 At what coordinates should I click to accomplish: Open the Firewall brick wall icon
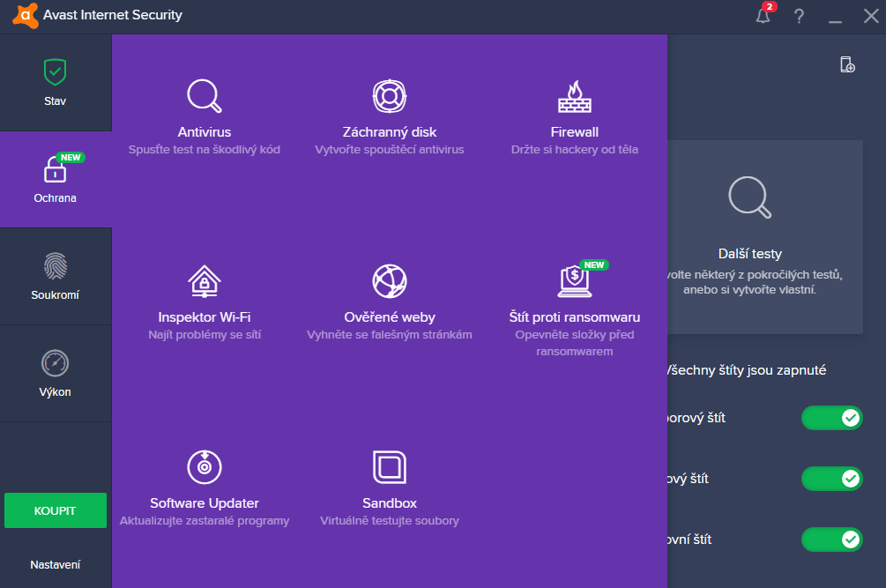click(x=575, y=96)
